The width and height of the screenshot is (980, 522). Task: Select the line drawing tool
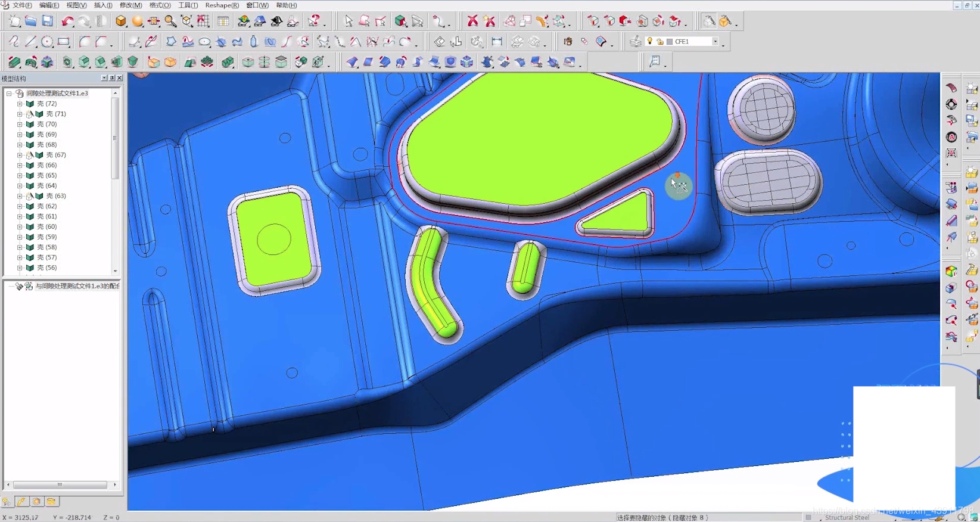pyautogui.click(x=30, y=42)
